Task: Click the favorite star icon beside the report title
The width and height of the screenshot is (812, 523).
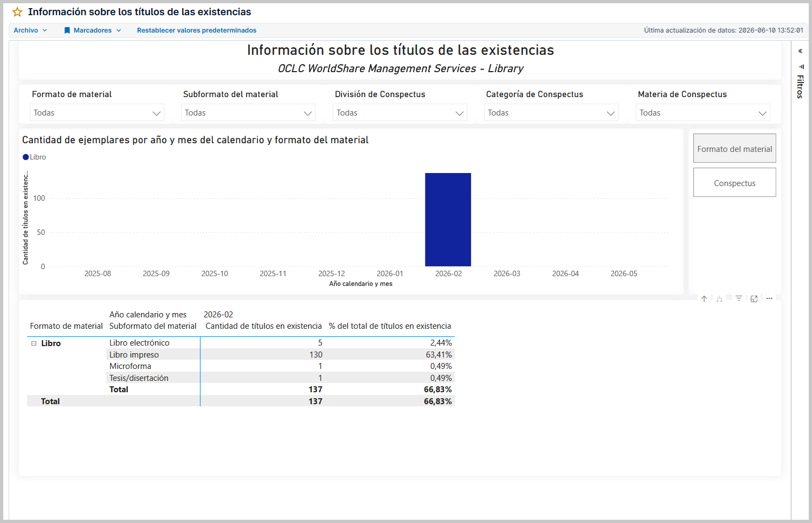Action: [17, 12]
